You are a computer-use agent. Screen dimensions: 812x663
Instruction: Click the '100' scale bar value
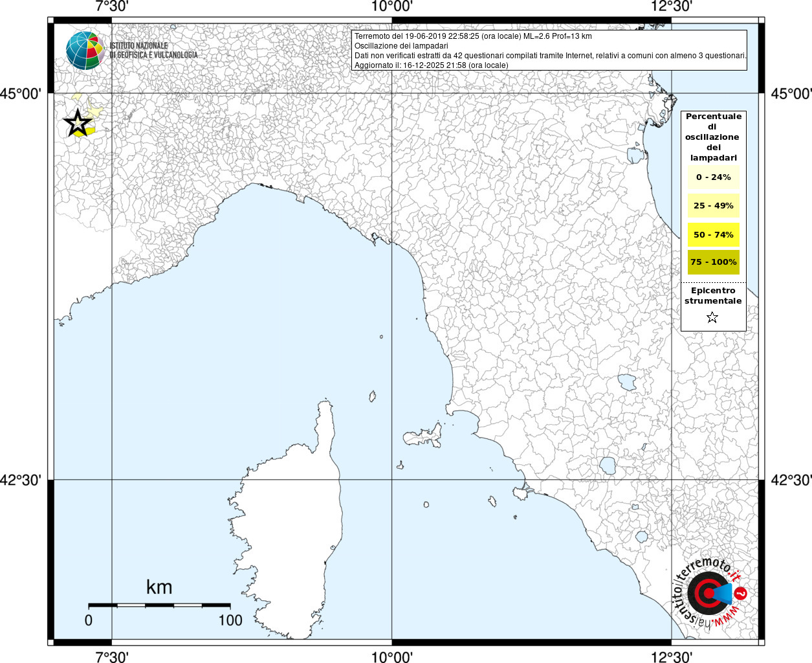[230, 620]
